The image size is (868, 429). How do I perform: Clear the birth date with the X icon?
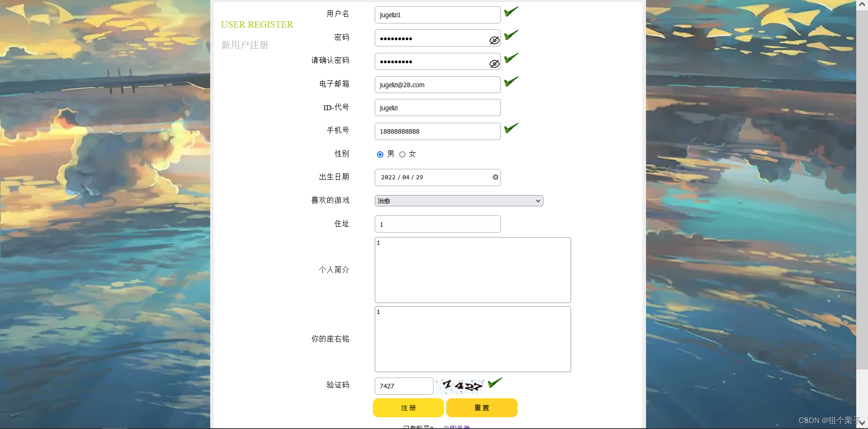[x=495, y=177]
